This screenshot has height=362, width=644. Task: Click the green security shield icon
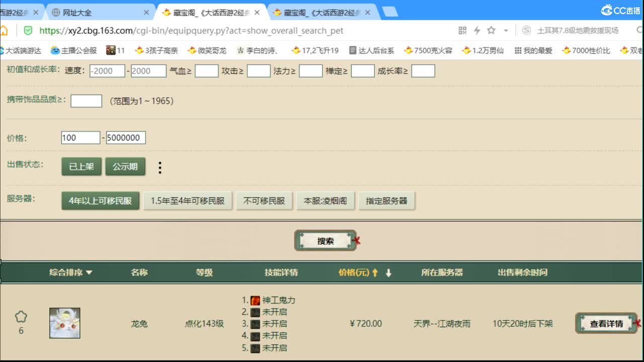click(28, 31)
